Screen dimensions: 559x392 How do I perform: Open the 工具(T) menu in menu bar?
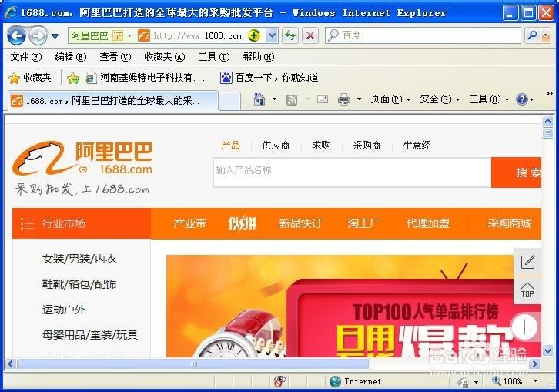point(214,57)
